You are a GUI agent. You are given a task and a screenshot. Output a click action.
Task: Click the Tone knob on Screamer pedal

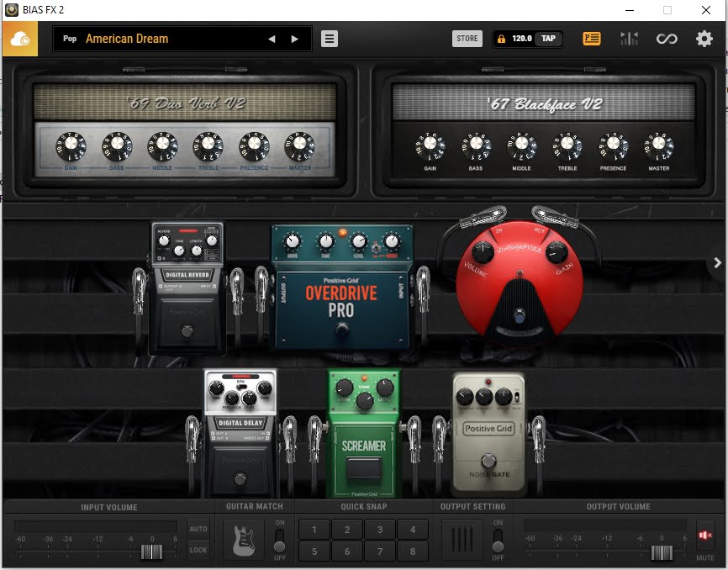(x=365, y=400)
